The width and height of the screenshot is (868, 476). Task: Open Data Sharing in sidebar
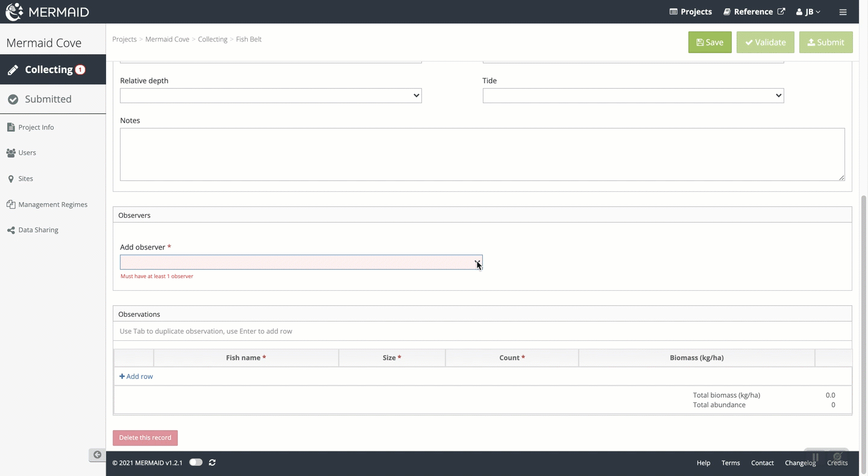coord(38,230)
